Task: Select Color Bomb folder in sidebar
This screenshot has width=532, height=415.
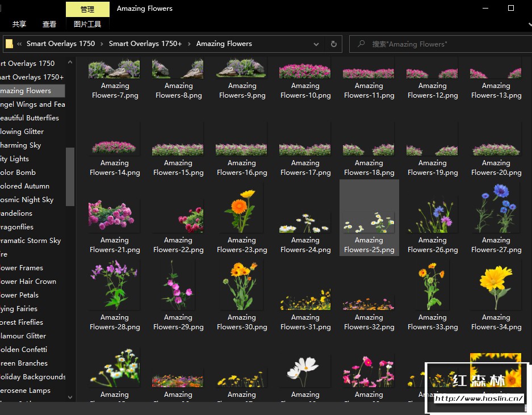Action: (x=18, y=173)
